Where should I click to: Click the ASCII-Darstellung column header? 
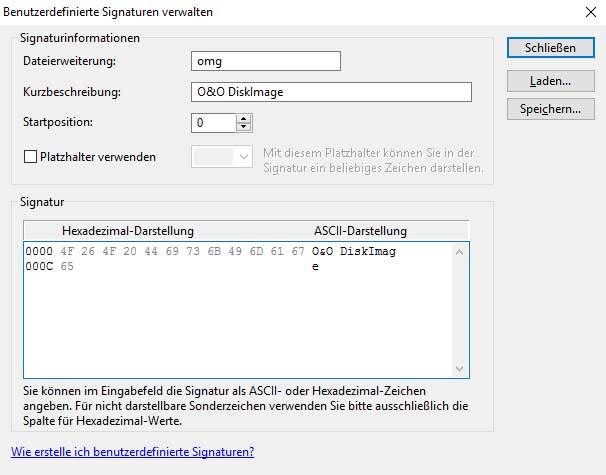[360, 231]
